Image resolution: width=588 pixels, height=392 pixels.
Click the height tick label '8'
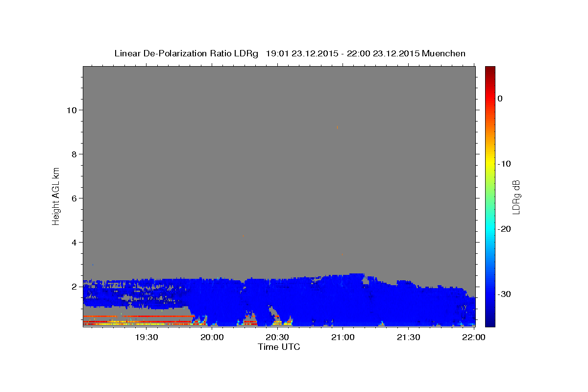point(73,154)
